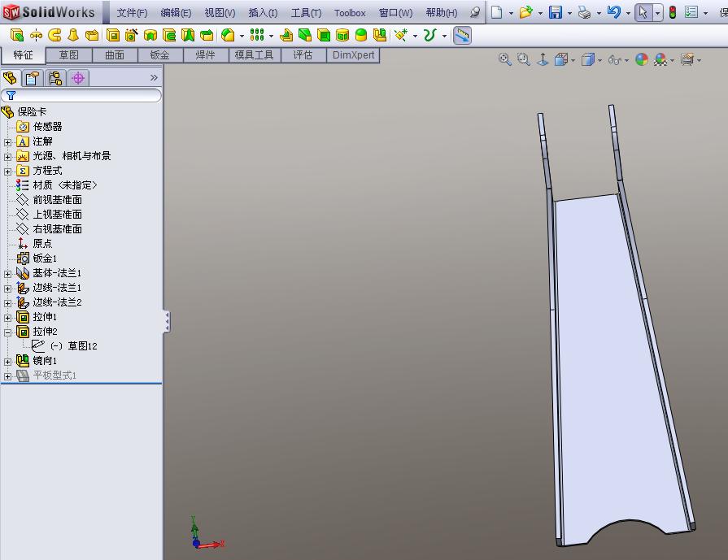Open the Fillet dropdown arrow
This screenshot has height=560, width=728.
(242, 36)
